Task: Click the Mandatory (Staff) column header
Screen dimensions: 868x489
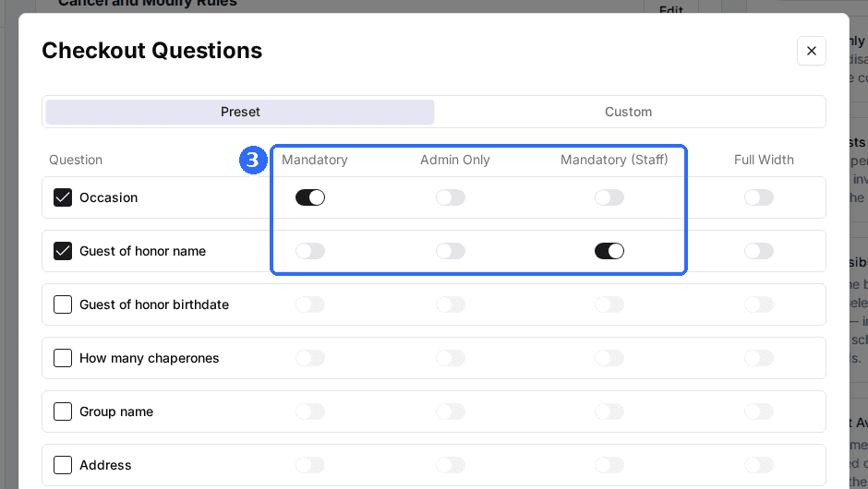Action: 614,160
